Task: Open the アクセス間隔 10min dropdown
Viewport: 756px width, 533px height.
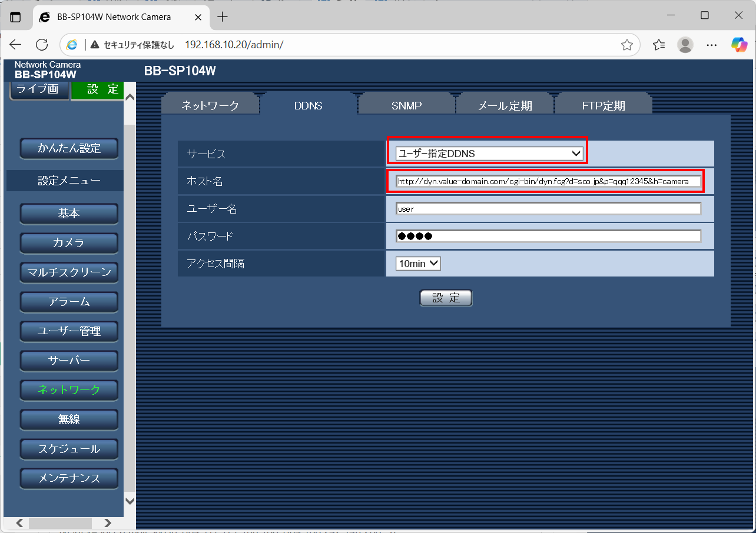Action: 418,264
